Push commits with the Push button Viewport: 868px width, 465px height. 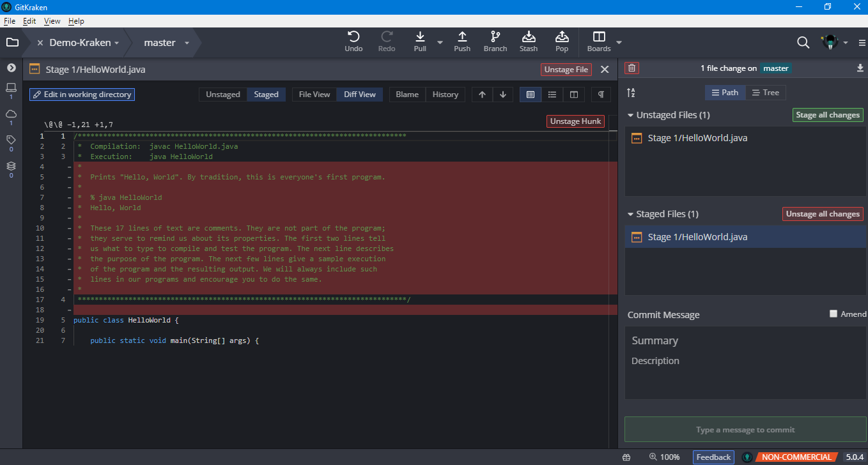(x=462, y=42)
